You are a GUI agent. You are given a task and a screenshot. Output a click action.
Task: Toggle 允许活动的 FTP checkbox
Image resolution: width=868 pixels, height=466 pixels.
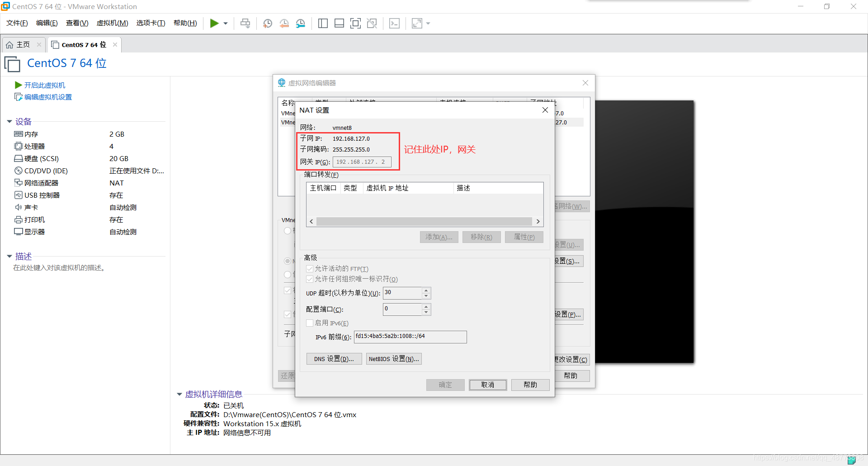click(310, 269)
